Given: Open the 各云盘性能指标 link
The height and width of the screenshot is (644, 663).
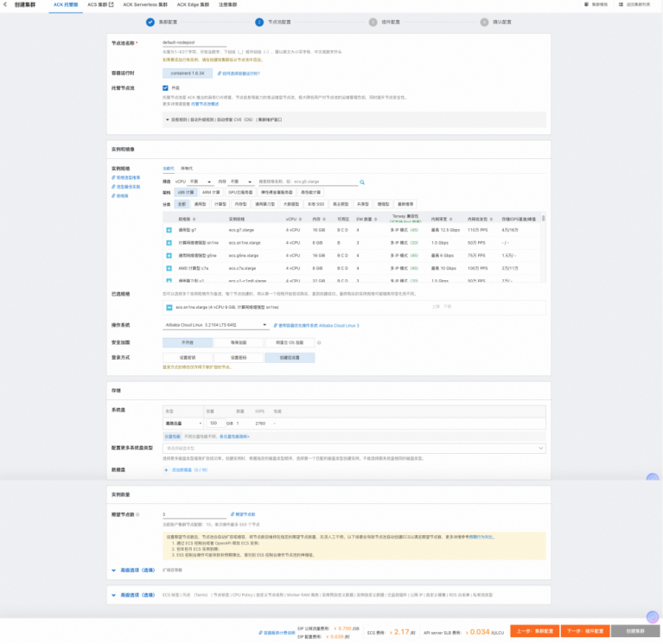Looking at the screenshot, I should click(x=234, y=437).
